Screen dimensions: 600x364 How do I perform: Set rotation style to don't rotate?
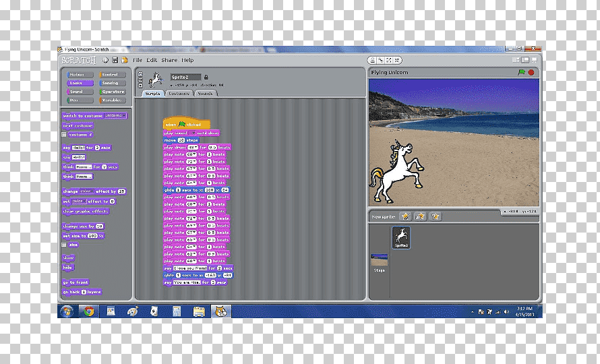click(140, 85)
